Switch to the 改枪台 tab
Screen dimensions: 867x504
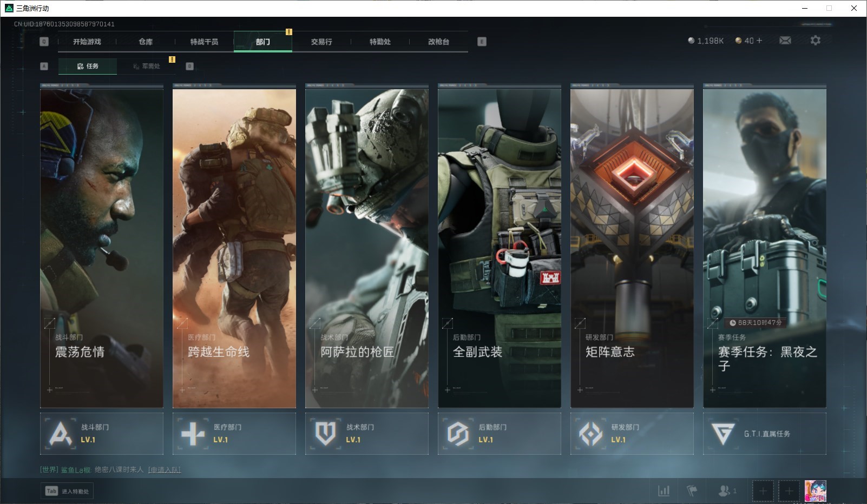click(x=438, y=42)
